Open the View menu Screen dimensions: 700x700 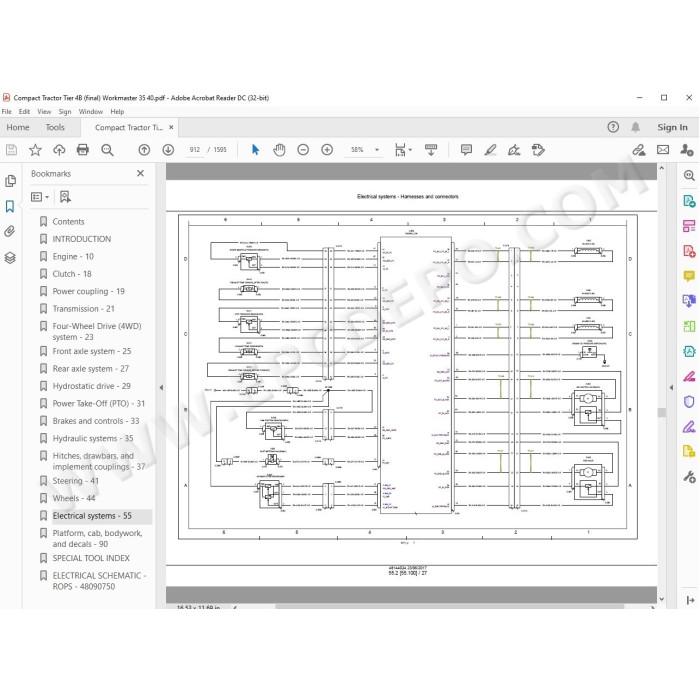[44, 112]
